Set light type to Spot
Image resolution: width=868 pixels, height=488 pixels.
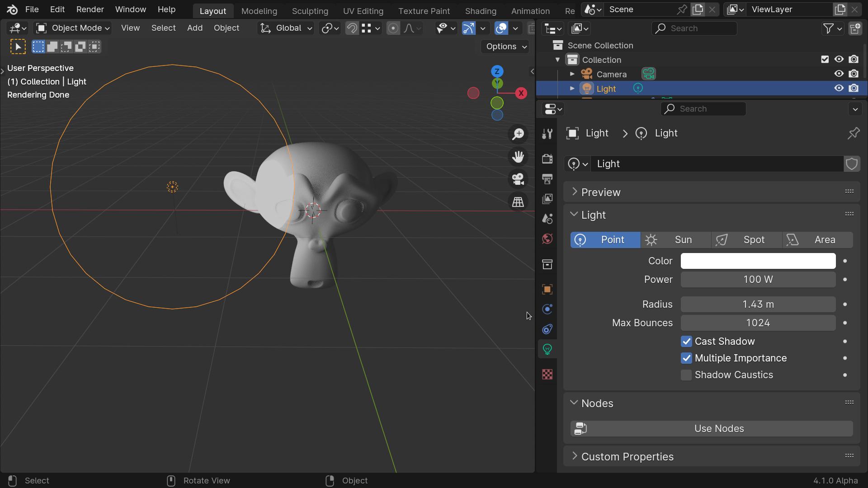coord(747,240)
